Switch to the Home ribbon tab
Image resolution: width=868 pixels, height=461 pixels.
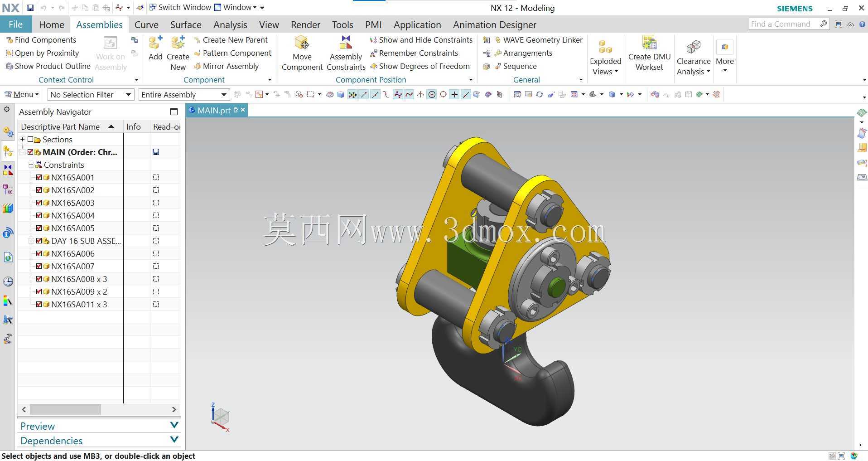click(x=52, y=24)
